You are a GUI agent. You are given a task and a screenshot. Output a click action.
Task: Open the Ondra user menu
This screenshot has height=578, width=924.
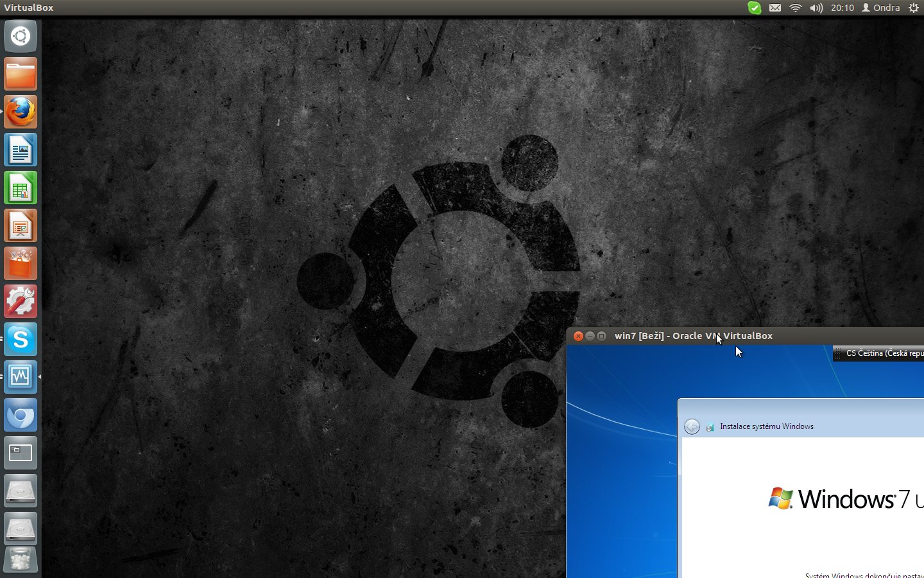pos(881,8)
